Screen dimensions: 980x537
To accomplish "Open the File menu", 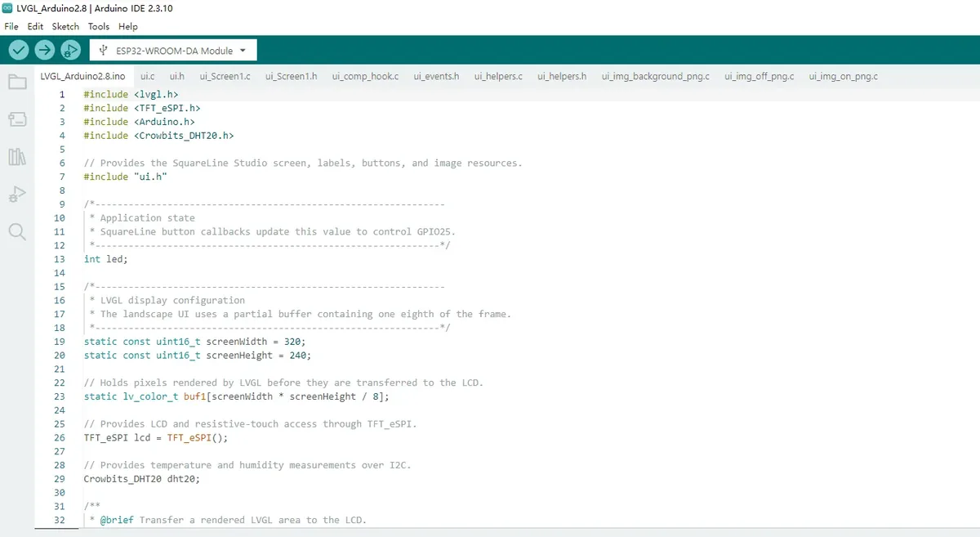I will click(x=11, y=26).
